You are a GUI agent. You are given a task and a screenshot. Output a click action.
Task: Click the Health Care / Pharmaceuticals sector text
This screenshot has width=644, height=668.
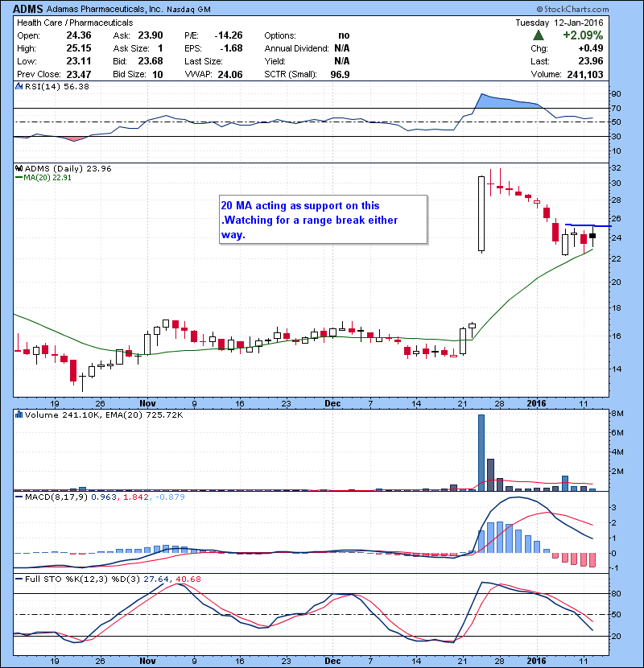point(75,23)
